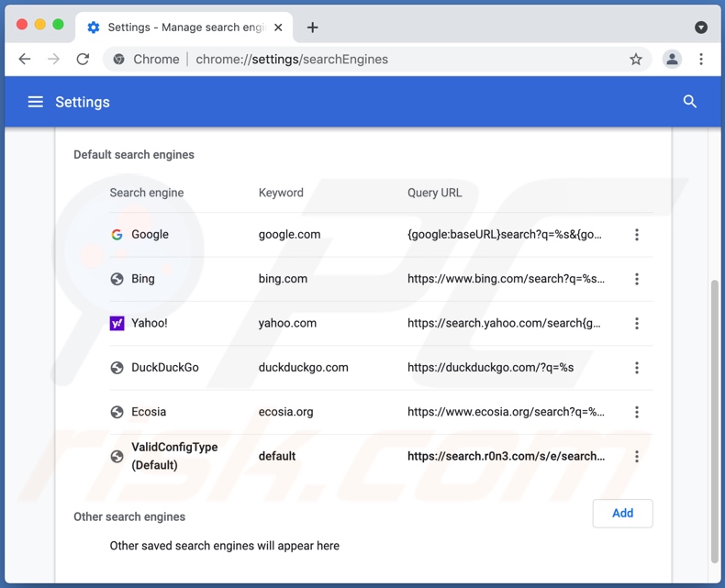725x588 pixels.
Task: Open more actions for Ecosia
Action: click(x=637, y=413)
